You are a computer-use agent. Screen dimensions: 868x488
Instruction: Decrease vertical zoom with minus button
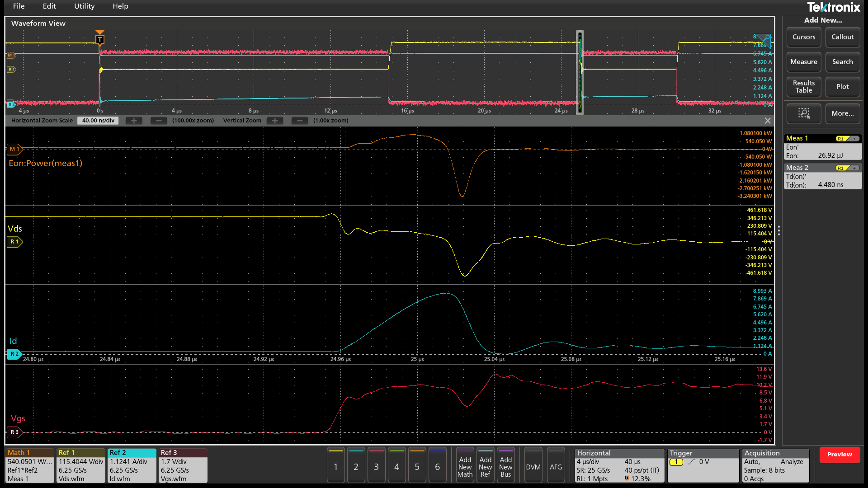(x=299, y=121)
